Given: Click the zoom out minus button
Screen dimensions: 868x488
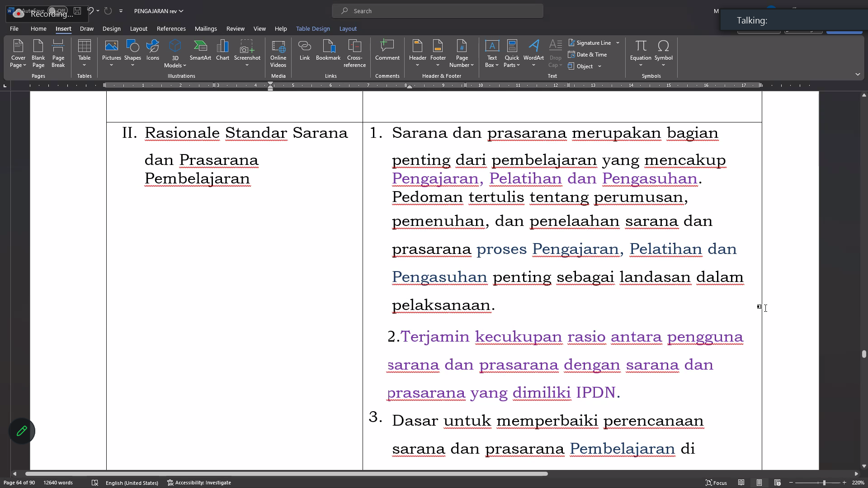Looking at the screenshot, I should point(791,483).
